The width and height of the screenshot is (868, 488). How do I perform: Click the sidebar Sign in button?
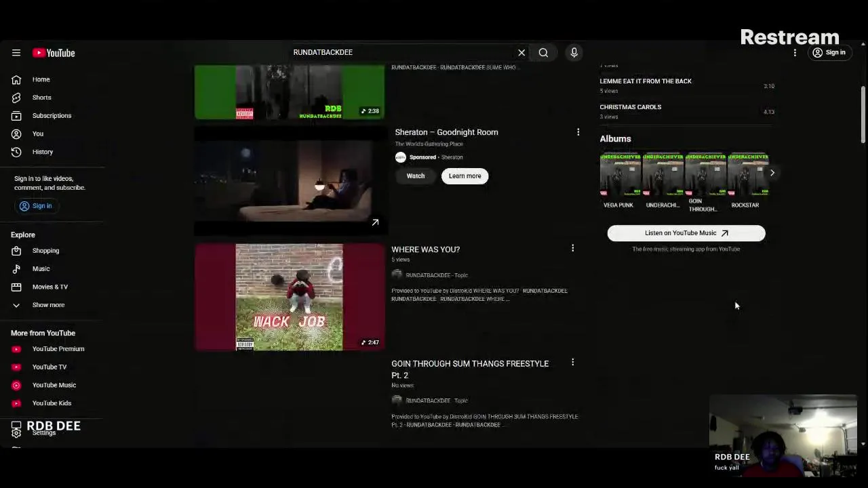[x=36, y=206]
